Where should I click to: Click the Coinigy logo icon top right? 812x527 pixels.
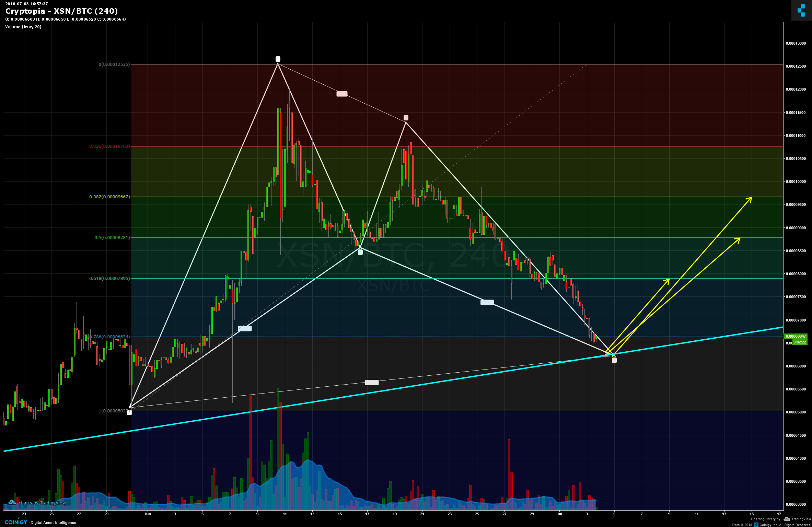coord(801,10)
